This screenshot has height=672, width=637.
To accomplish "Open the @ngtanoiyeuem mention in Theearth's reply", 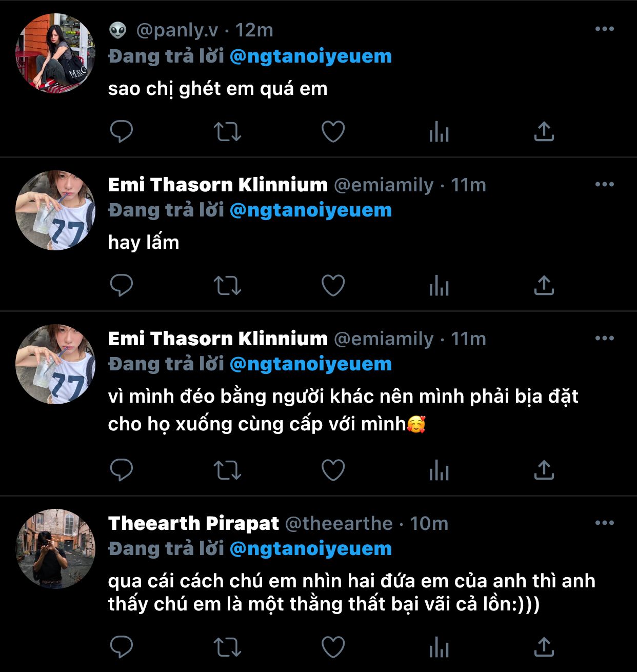I will 310,549.
